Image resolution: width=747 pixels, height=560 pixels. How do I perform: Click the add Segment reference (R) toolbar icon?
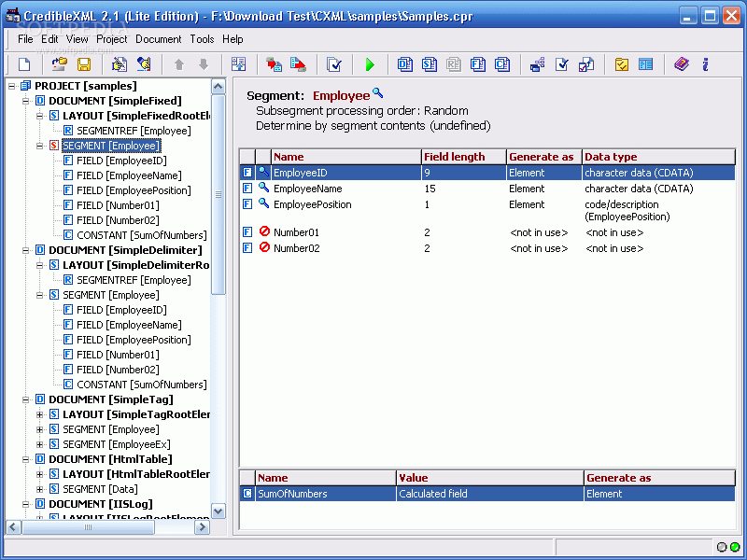(x=454, y=64)
